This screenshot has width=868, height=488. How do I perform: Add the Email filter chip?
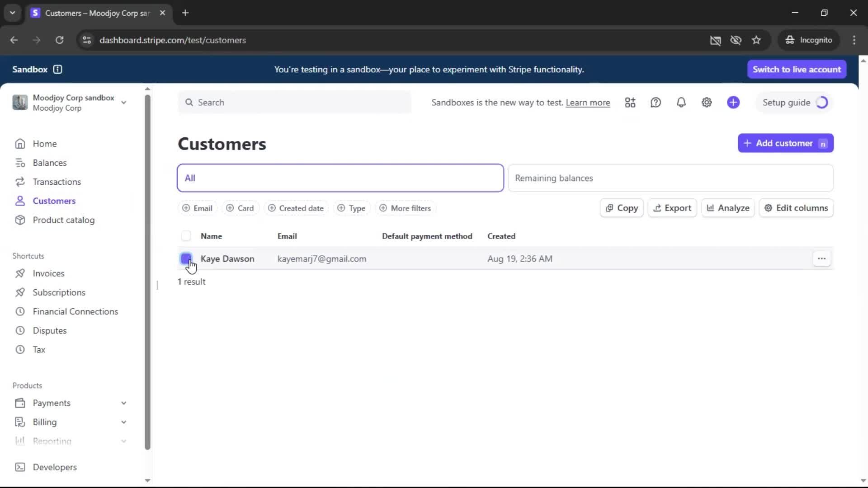[x=198, y=208]
